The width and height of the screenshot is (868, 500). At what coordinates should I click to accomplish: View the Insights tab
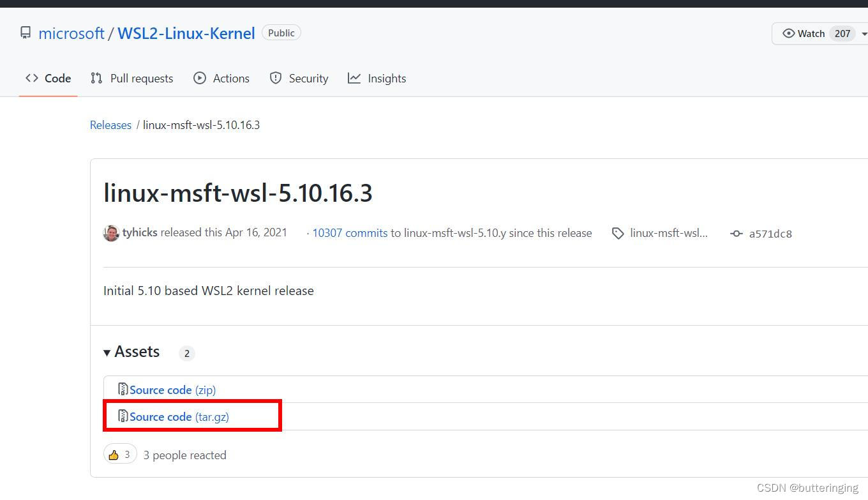point(377,78)
